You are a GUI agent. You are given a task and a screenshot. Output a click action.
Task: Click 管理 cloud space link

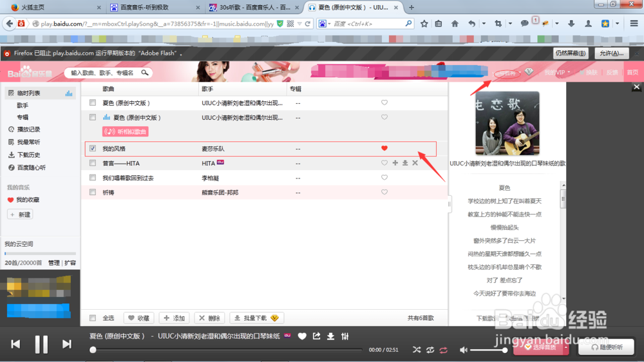coord(54,263)
